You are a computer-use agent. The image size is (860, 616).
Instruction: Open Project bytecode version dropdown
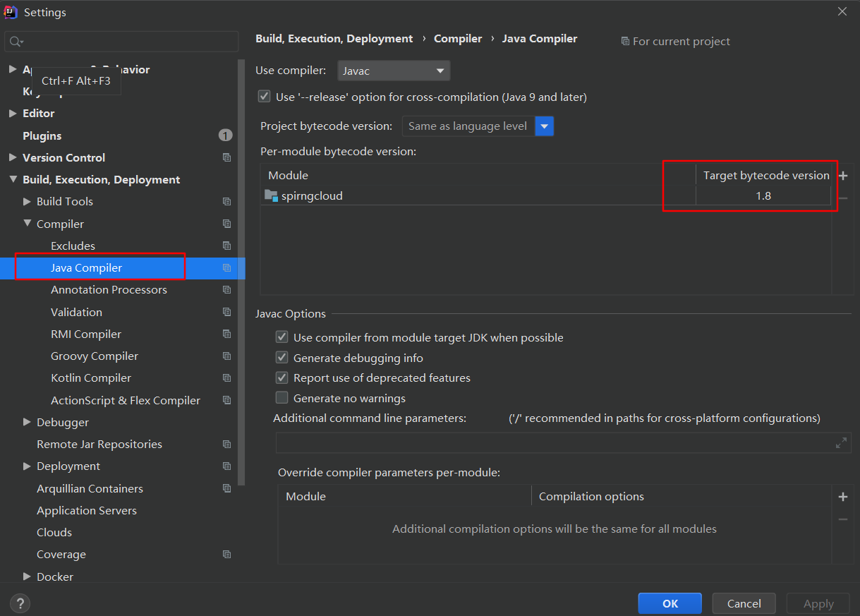click(545, 126)
